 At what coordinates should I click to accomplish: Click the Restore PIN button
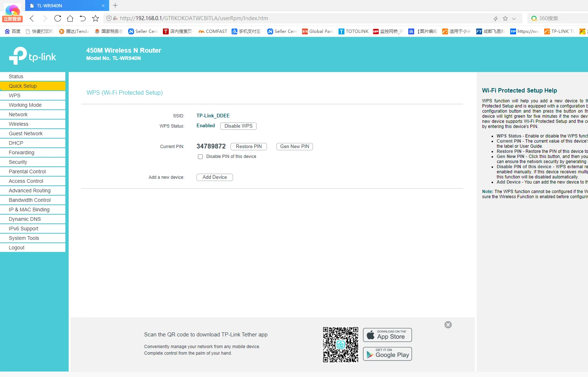[x=249, y=147]
